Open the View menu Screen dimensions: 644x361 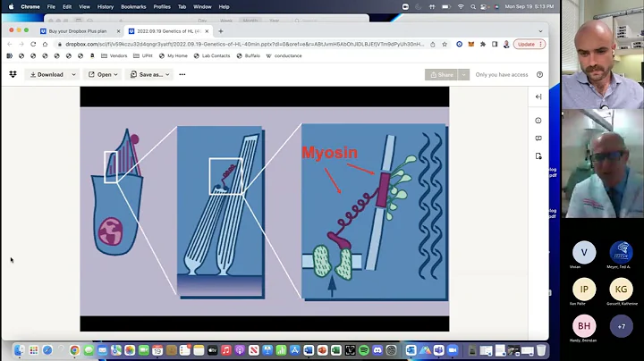(84, 6)
